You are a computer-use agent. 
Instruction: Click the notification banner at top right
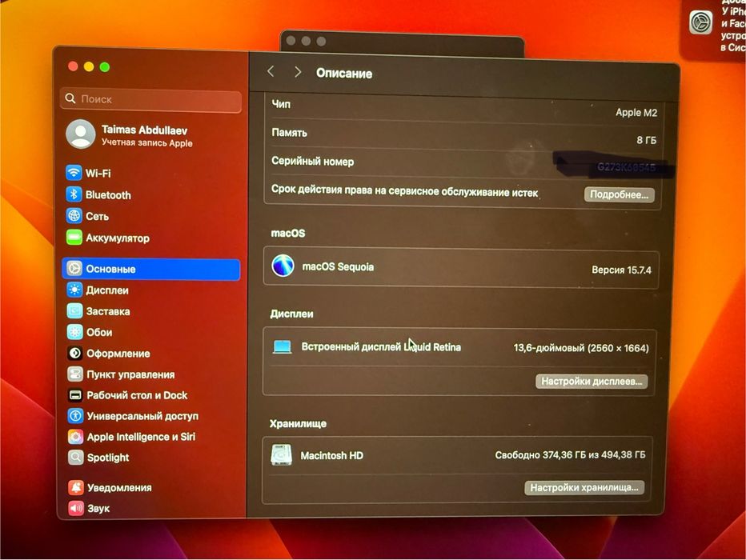coord(714,29)
